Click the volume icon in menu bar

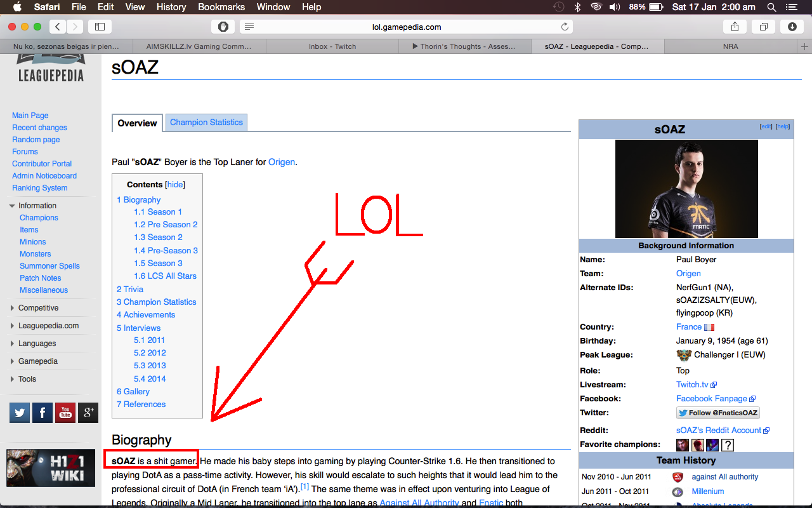point(615,7)
